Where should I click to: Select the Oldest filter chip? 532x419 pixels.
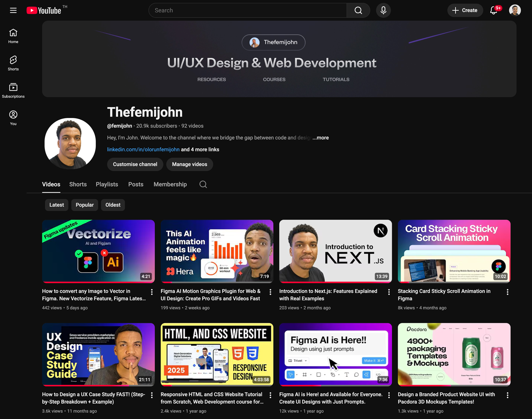pos(113,205)
